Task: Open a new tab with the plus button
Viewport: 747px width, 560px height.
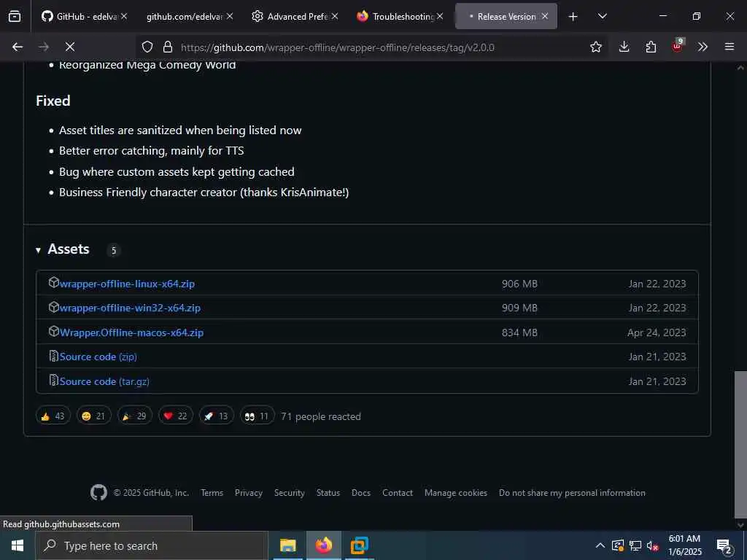Action: [x=573, y=17]
